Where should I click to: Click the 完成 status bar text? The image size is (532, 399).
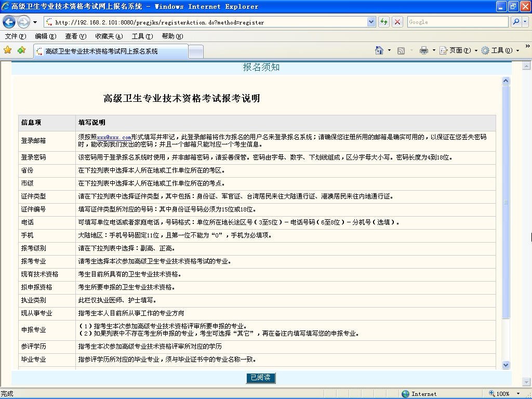tap(7, 394)
